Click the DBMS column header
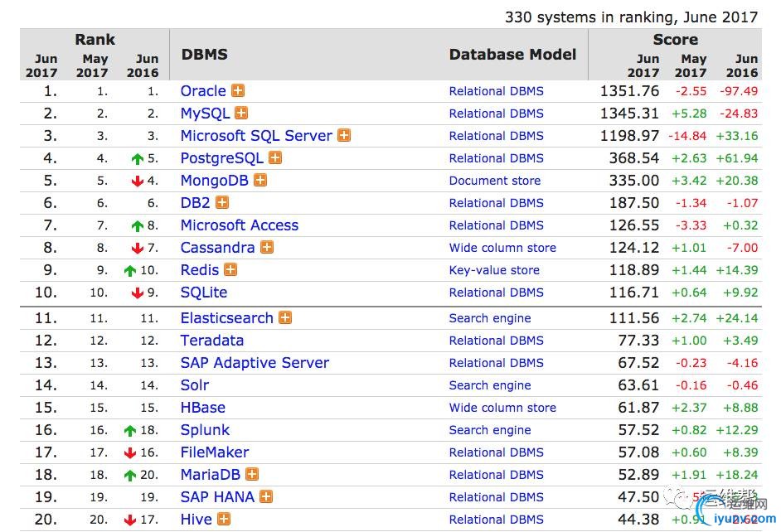Screen dimensions: 781x532 point(204,54)
